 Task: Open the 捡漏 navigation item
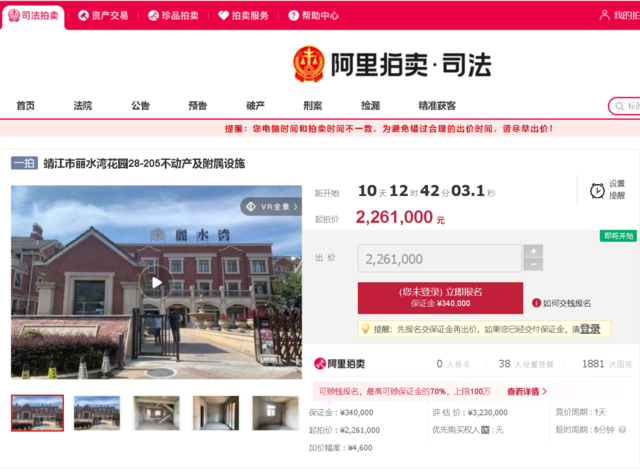pyautogui.click(x=371, y=106)
